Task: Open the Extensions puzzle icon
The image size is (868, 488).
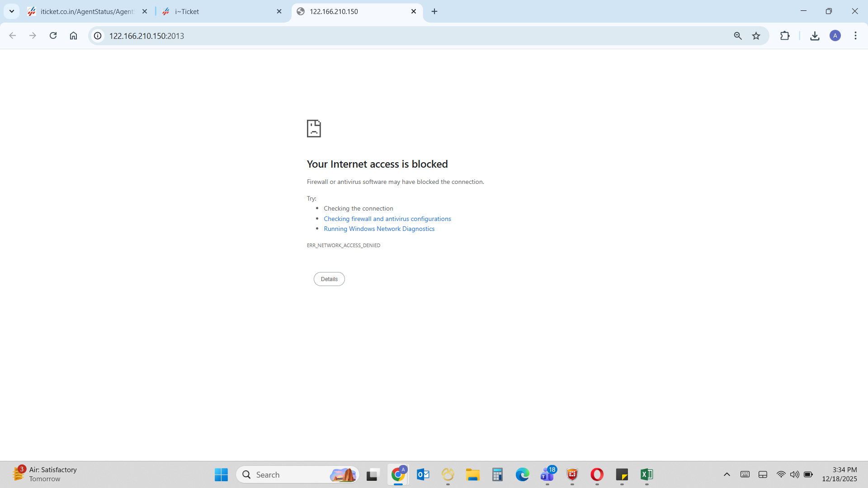Action: click(785, 36)
